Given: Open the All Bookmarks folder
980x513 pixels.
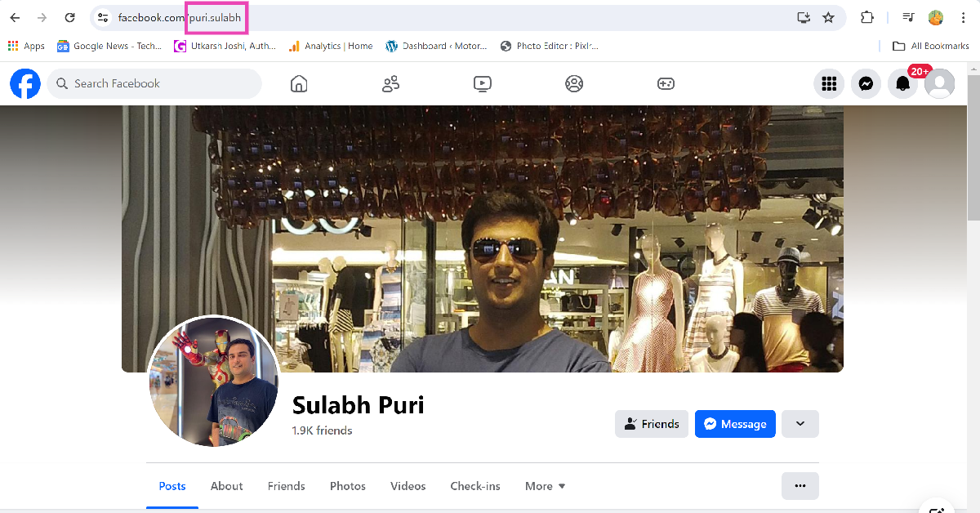Looking at the screenshot, I should coord(930,46).
